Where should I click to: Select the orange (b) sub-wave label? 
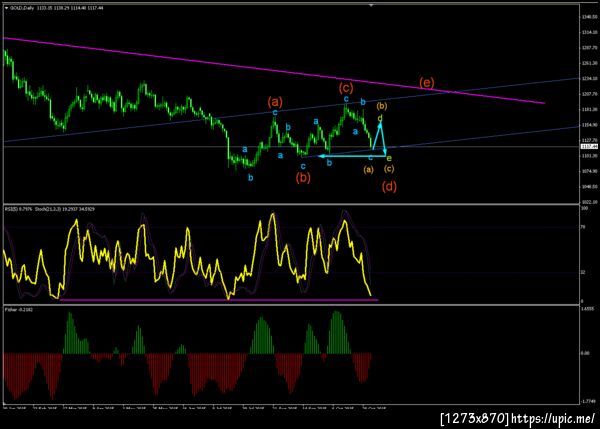coord(382,106)
